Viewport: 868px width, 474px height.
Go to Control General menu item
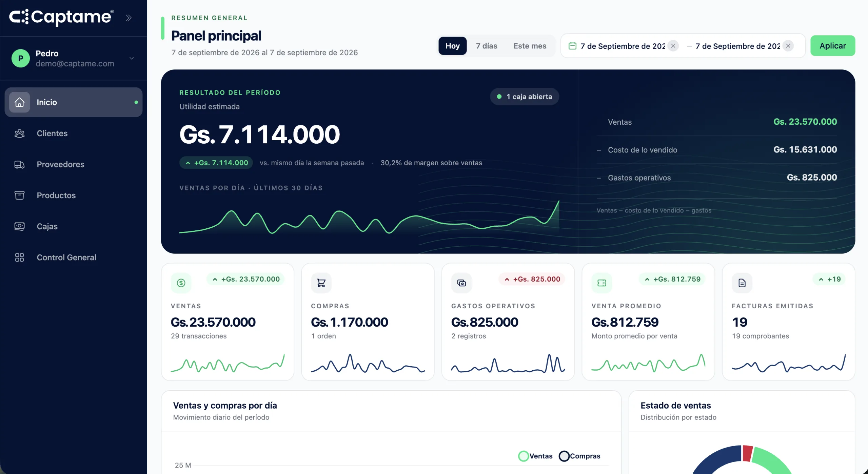[x=74, y=257]
